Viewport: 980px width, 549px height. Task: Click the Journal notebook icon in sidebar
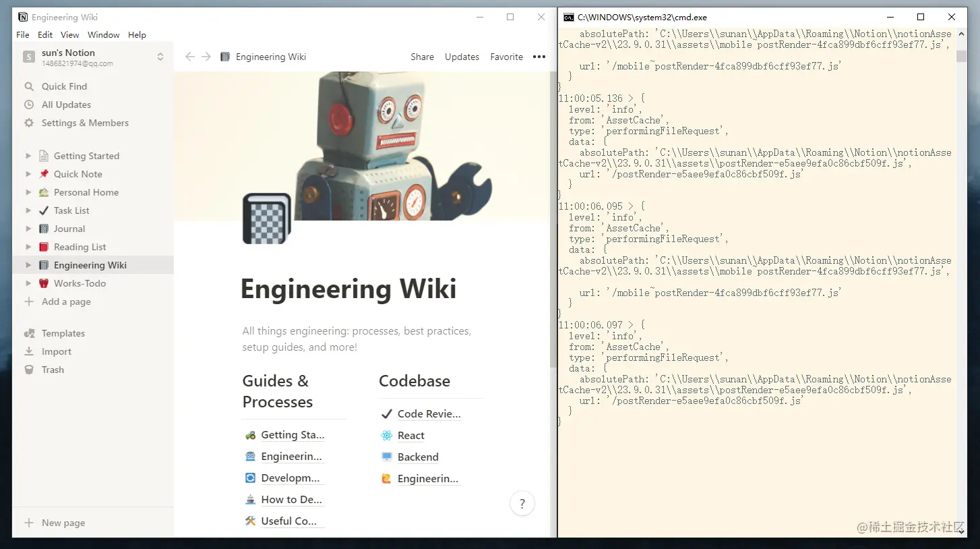point(44,229)
